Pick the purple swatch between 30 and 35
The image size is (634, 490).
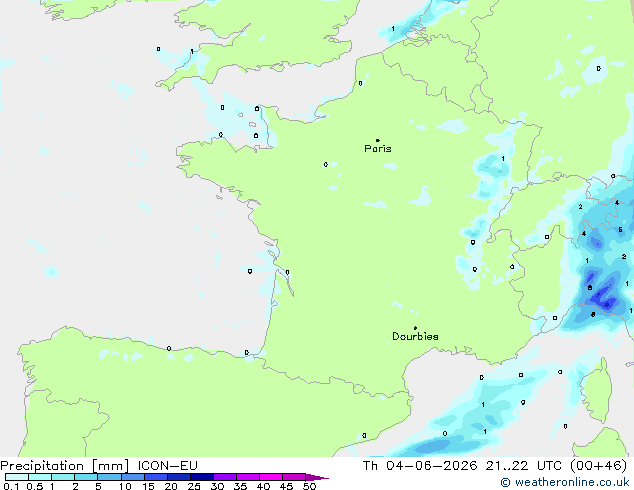pos(225,477)
